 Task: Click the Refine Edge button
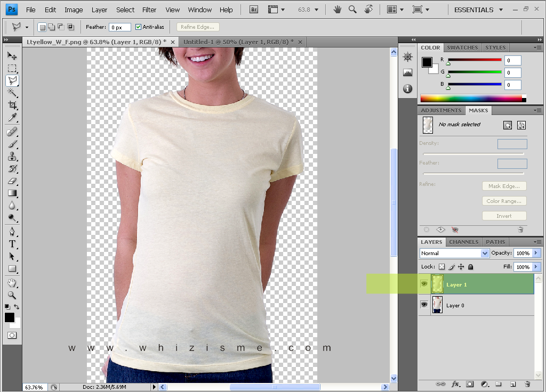[x=198, y=27]
